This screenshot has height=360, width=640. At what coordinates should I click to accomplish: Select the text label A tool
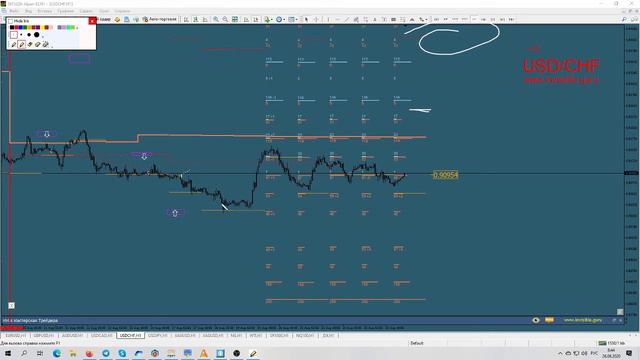(375, 19)
